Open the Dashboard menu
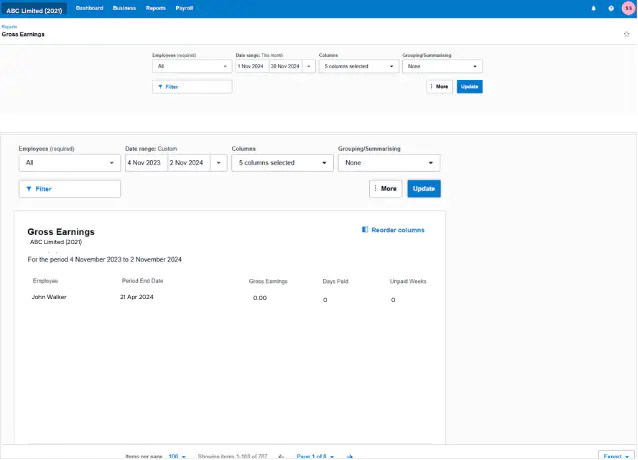The width and height of the screenshot is (638, 460). pos(90,8)
